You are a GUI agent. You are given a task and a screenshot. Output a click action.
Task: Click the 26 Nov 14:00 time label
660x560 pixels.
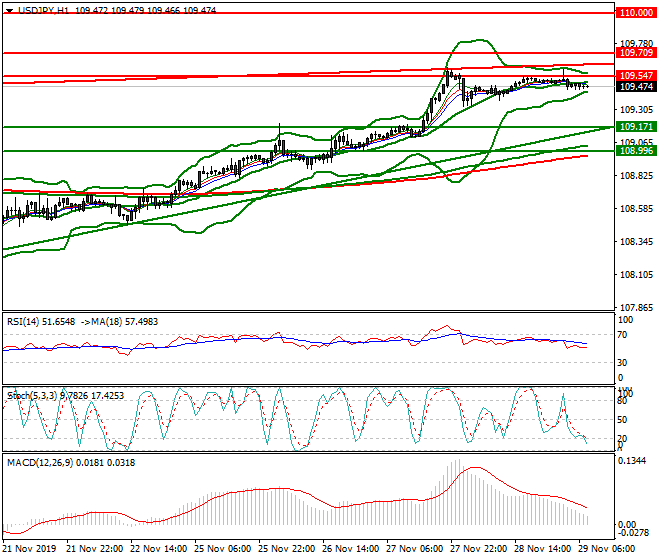pyautogui.click(x=351, y=549)
